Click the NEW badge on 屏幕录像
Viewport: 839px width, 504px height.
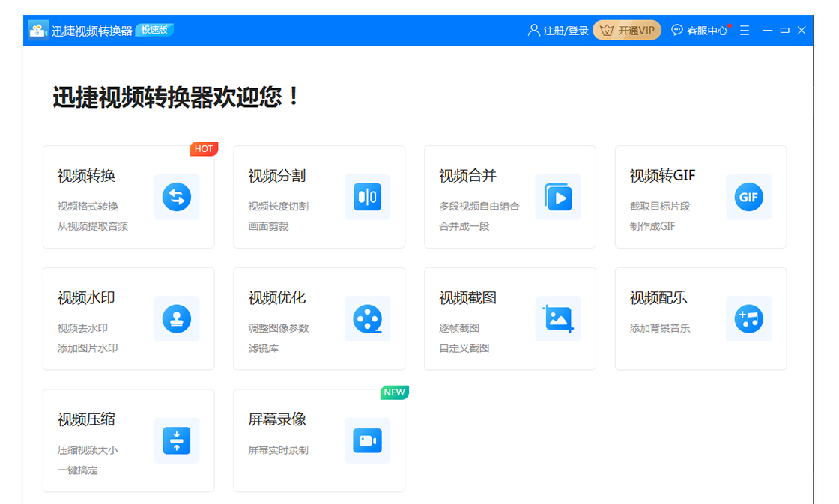coord(394,392)
